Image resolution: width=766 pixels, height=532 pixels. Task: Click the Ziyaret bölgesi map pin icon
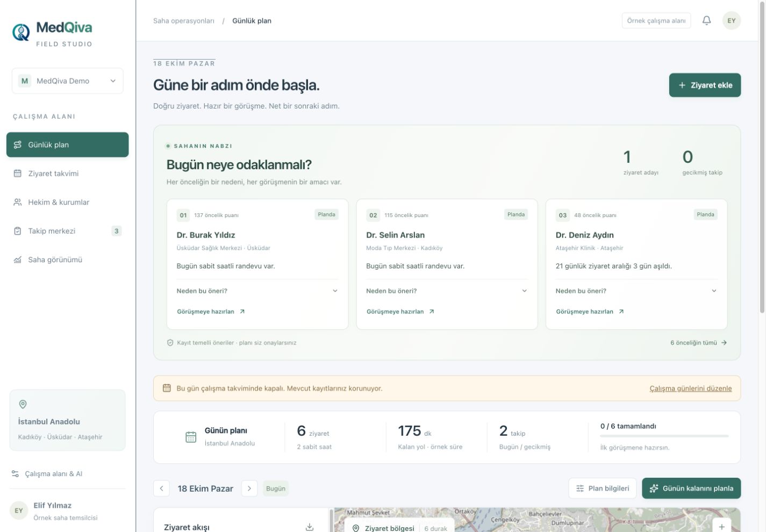tap(356, 528)
